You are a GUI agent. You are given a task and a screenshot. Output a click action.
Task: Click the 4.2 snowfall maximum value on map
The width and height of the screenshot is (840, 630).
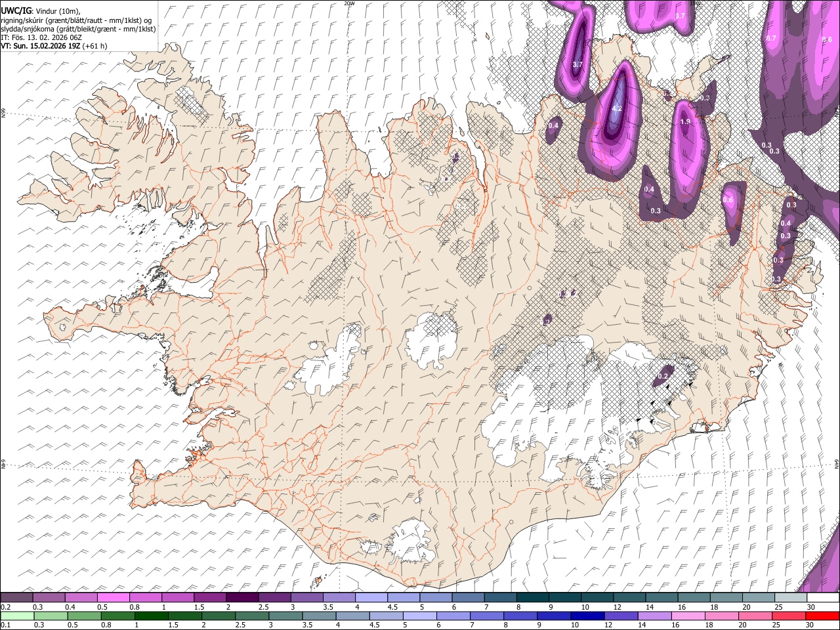[616, 108]
